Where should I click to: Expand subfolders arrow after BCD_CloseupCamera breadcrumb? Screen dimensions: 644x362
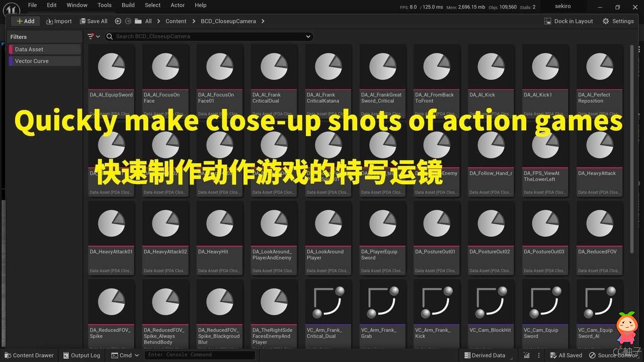(263, 21)
